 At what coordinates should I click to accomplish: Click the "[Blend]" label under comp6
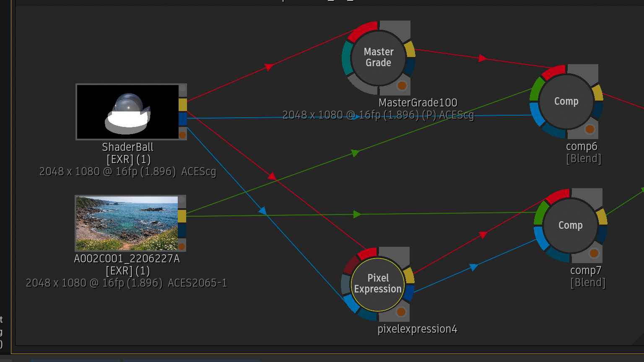point(584,159)
